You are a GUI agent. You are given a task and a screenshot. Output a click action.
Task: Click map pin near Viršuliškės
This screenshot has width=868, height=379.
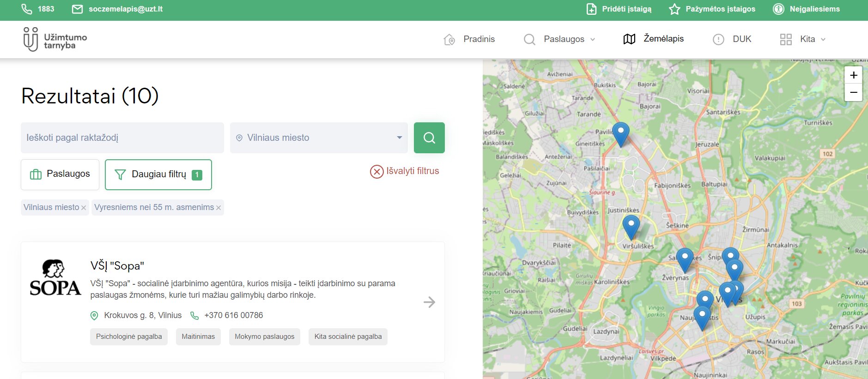[x=631, y=225]
